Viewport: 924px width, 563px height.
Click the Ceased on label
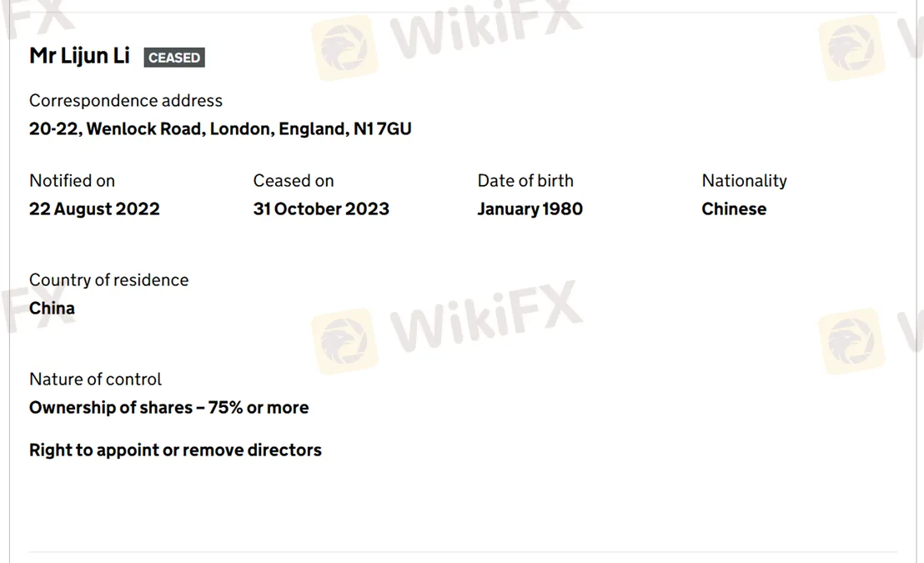tap(294, 181)
